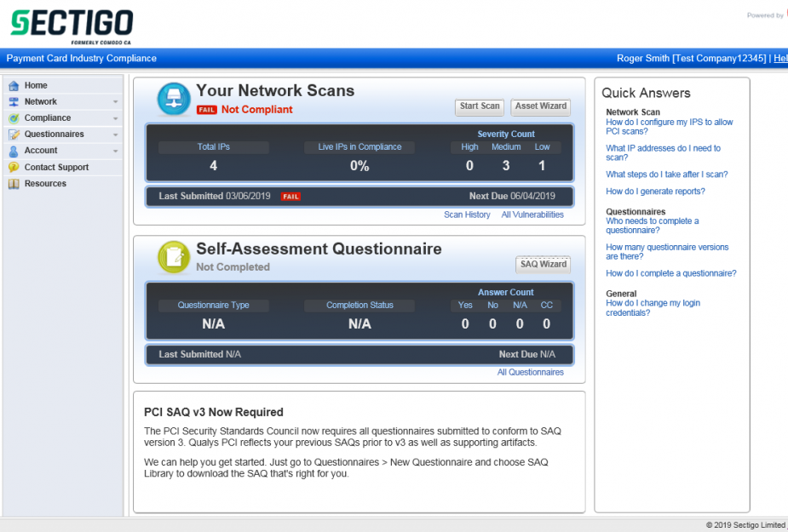
Task: Click the red FAIL badge beside Not Compliant
Action: click(206, 110)
